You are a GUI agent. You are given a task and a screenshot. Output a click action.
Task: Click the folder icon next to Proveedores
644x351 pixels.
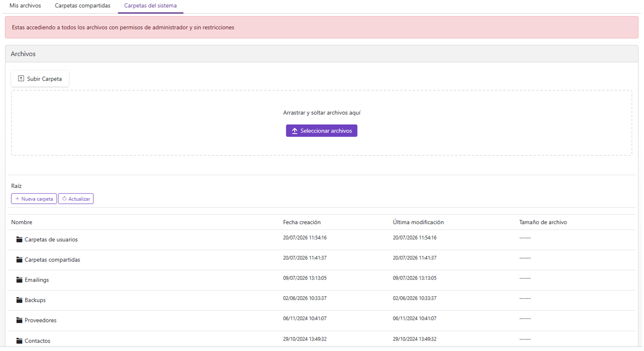pyautogui.click(x=19, y=320)
